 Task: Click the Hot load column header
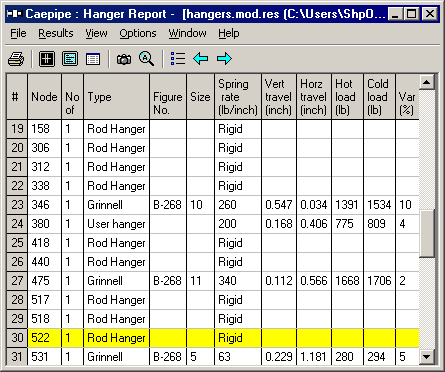[x=347, y=97]
